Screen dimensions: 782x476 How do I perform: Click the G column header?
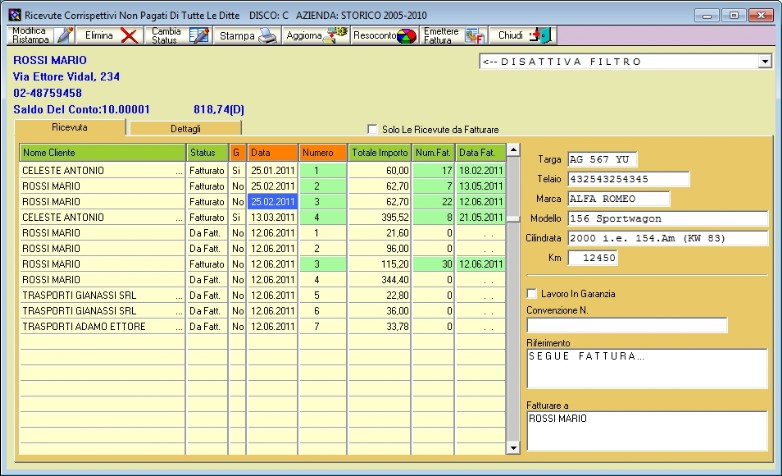(237, 153)
